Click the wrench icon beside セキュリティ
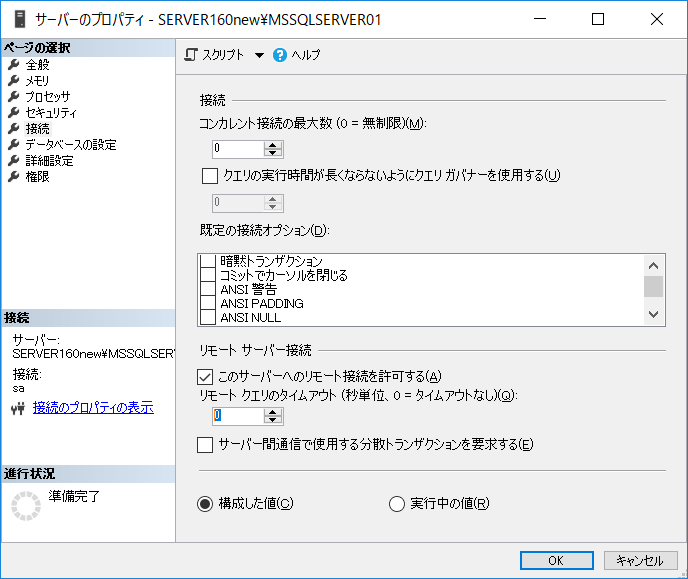This screenshot has height=579, width=688. pos(14,113)
